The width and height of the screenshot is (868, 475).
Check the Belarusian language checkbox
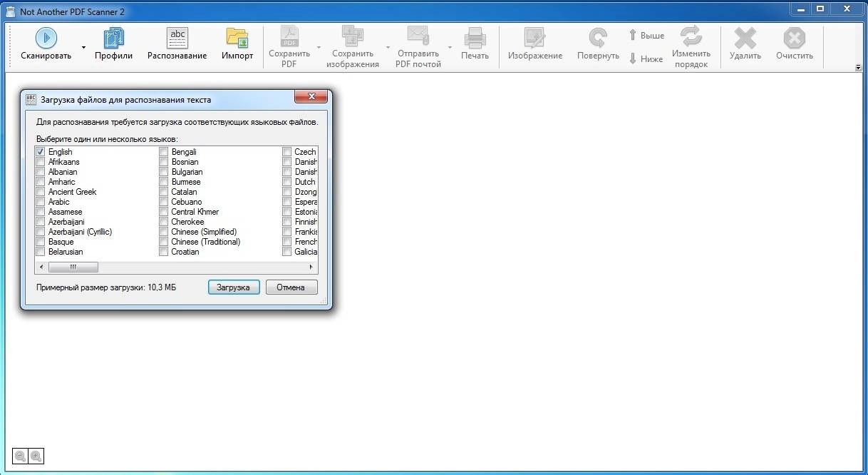coord(40,252)
